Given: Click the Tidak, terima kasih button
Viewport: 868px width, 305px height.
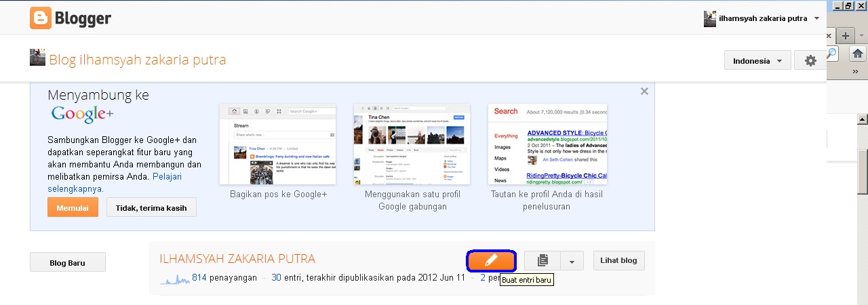Looking at the screenshot, I should [151, 207].
